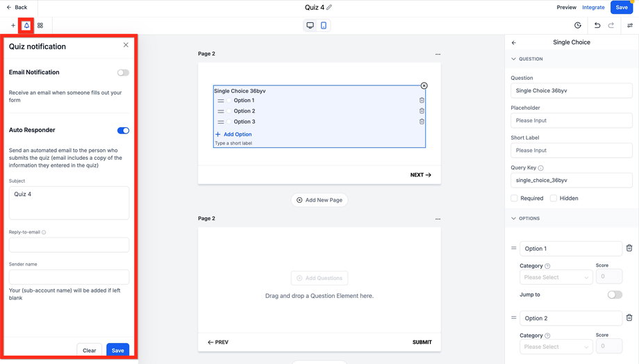This screenshot has height=364, width=639.
Task: Select the Option 2 radio in canvas
Action: pyautogui.click(x=229, y=111)
